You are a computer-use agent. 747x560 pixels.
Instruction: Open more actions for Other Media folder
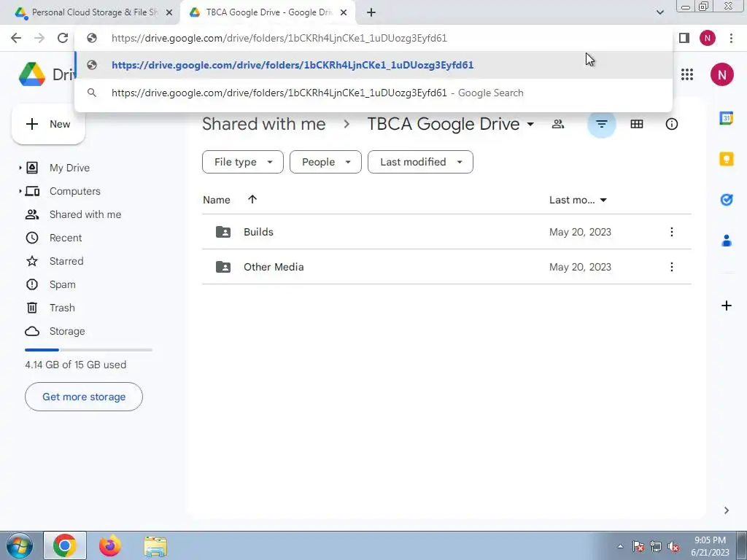[x=671, y=267]
